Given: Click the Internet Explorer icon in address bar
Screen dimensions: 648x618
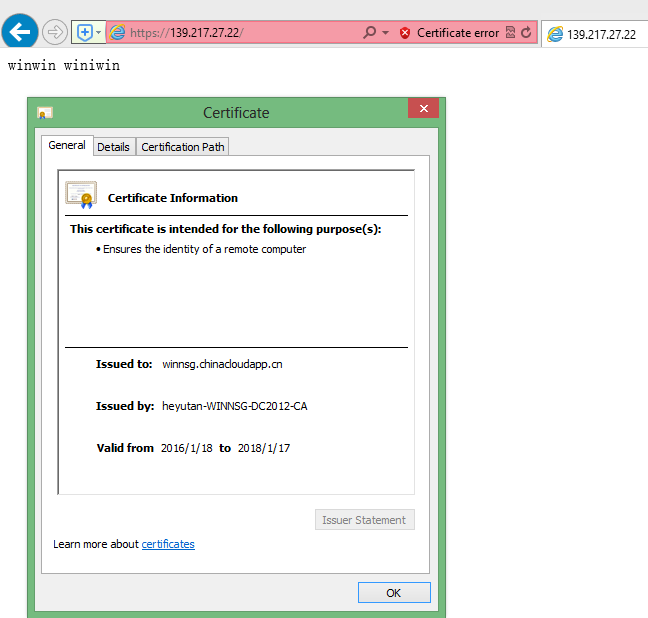Looking at the screenshot, I should (117, 32).
